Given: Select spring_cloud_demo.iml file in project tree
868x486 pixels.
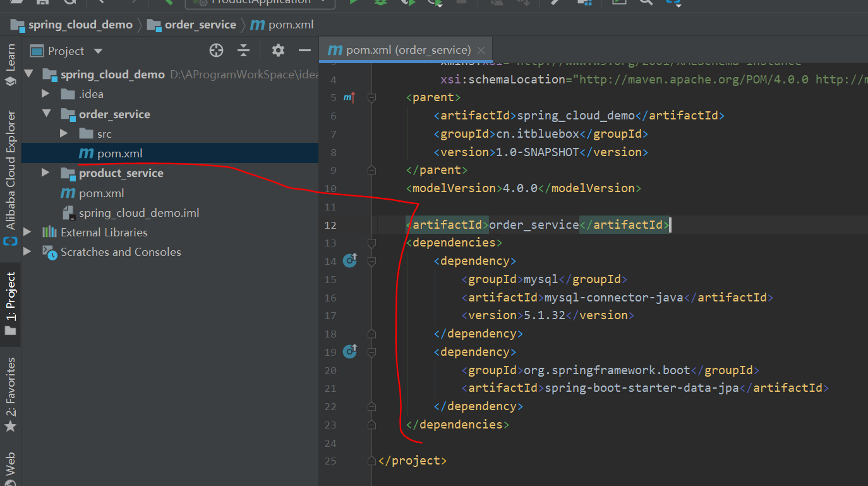Looking at the screenshot, I should pos(138,213).
